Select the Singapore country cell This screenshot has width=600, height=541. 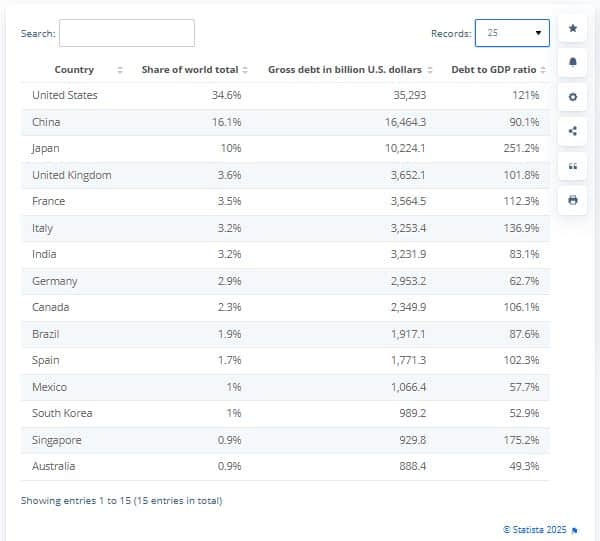pos(57,440)
